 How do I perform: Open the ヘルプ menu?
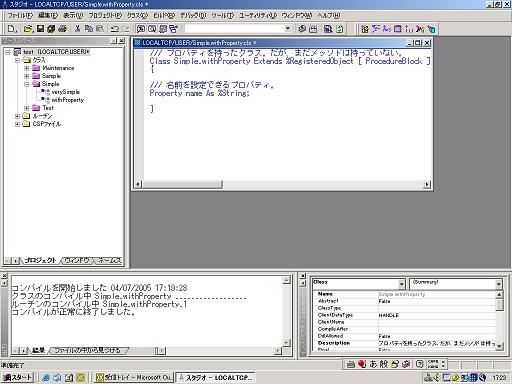click(329, 15)
